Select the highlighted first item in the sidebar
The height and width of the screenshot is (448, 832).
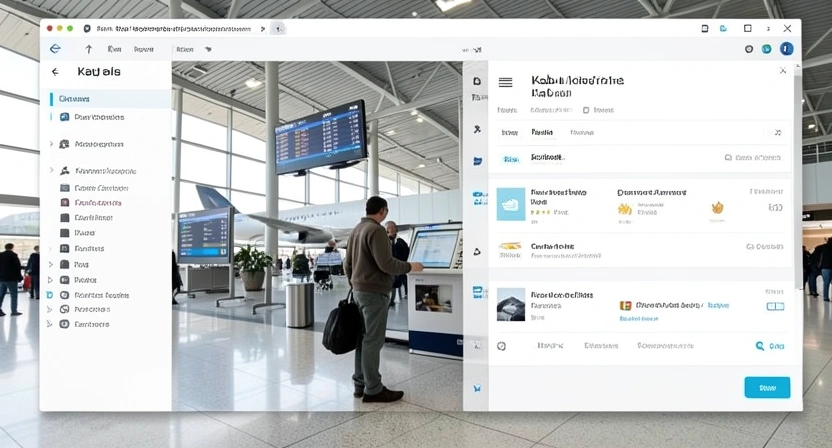pyautogui.click(x=75, y=99)
